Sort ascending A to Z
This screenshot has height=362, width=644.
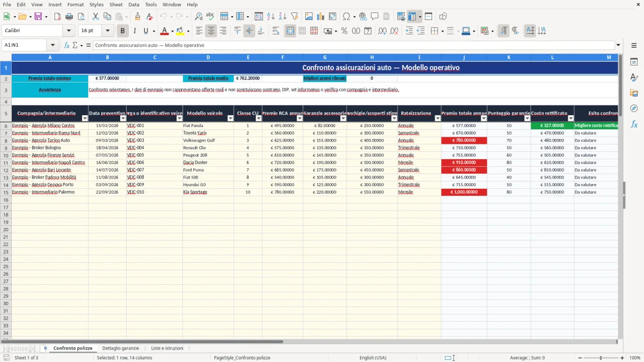(x=270, y=17)
